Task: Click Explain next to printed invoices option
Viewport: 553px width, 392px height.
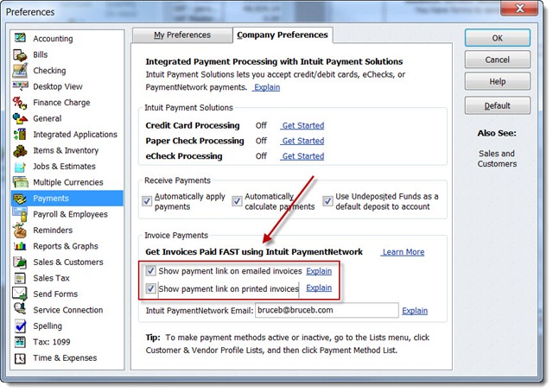Action: point(319,288)
